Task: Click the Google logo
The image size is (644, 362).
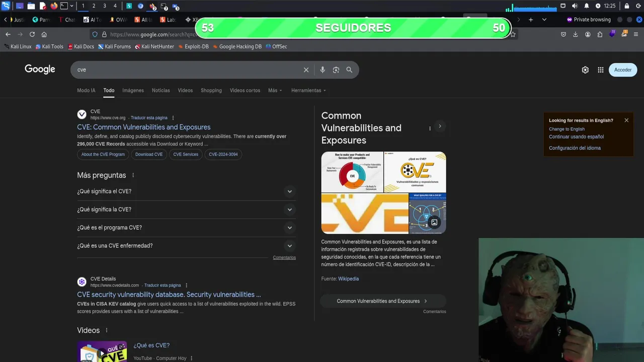Action: pyautogui.click(x=40, y=69)
